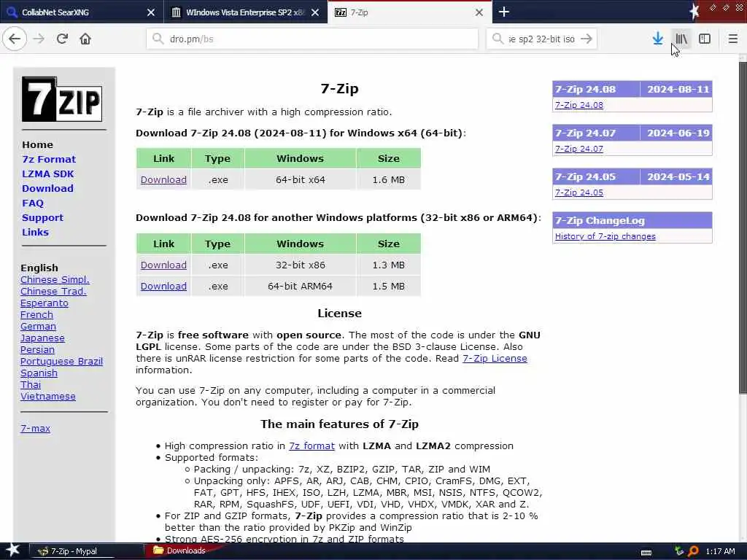
Task: Select the '7-Zip ChangeLog' header text
Action: point(600,220)
